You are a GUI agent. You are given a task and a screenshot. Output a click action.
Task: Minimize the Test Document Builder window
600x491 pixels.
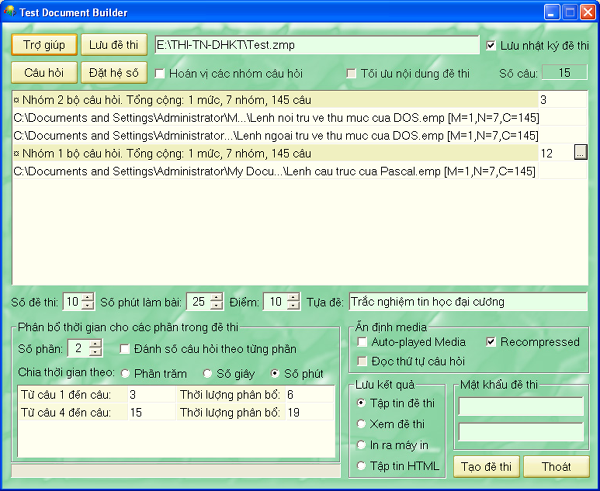click(x=551, y=12)
